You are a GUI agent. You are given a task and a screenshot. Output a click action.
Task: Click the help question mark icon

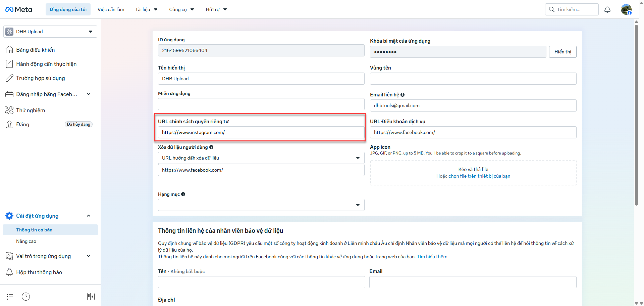click(26, 297)
